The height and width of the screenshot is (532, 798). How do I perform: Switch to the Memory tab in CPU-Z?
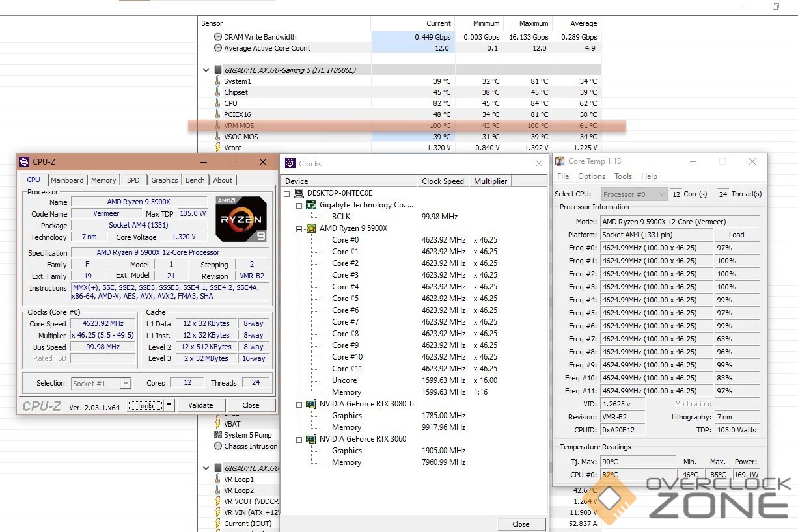pos(103,180)
